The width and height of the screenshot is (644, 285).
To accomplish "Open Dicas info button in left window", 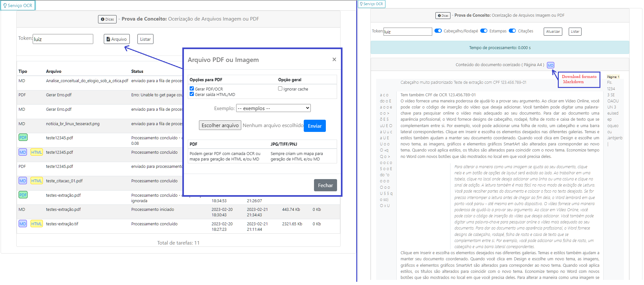I will click(107, 19).
